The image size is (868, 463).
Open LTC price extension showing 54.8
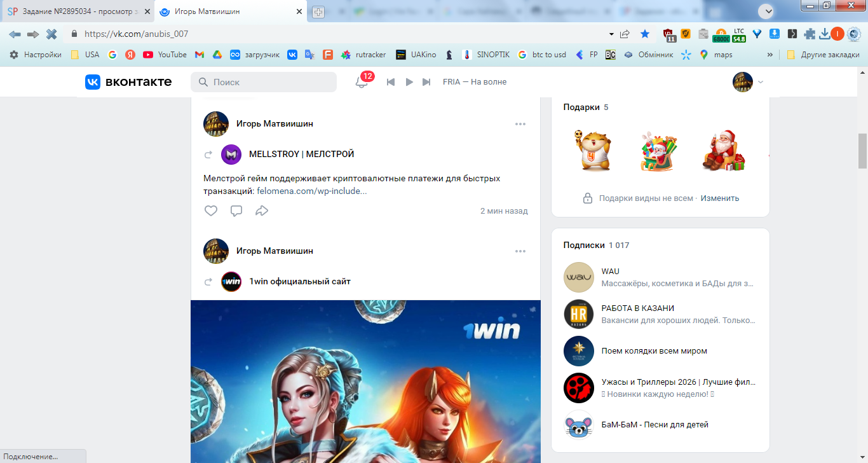coord(739,35)
